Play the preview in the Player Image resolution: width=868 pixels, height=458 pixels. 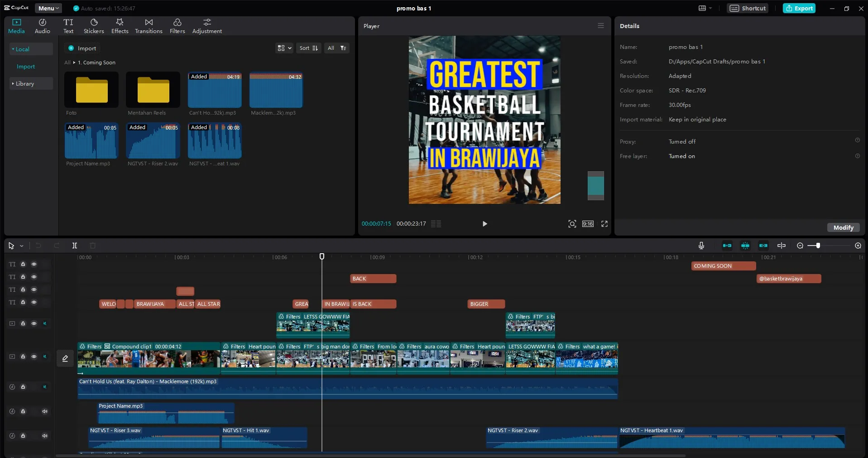[484, 224]
